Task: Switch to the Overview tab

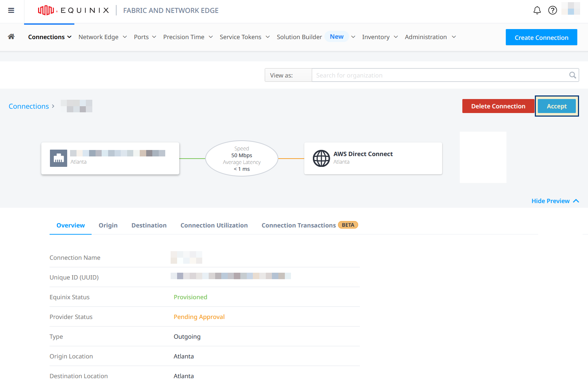Action: (71, 225)
